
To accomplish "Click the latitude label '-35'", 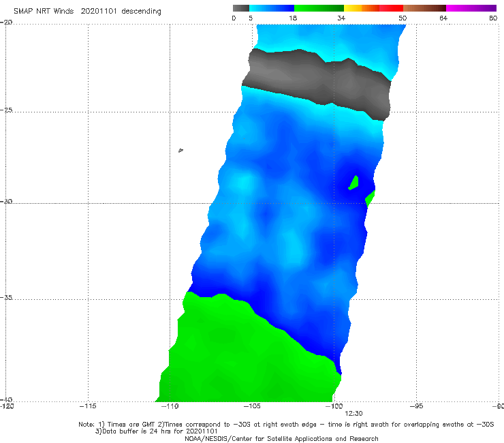I will (6, 297).
